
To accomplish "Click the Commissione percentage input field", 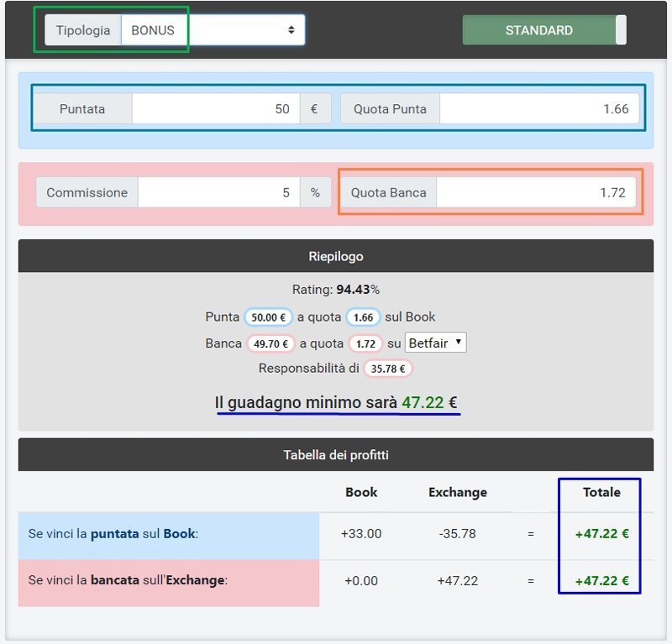I will tap(219, 192).
